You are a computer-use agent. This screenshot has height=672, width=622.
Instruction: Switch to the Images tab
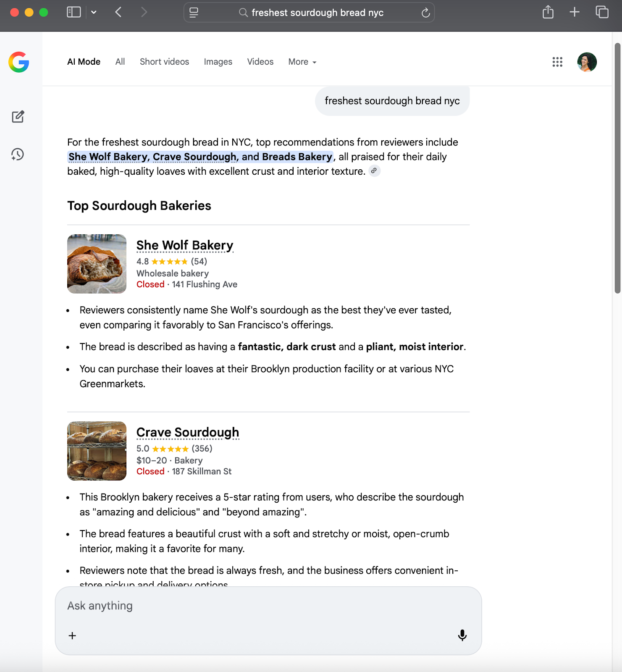[x=218, y=62]
